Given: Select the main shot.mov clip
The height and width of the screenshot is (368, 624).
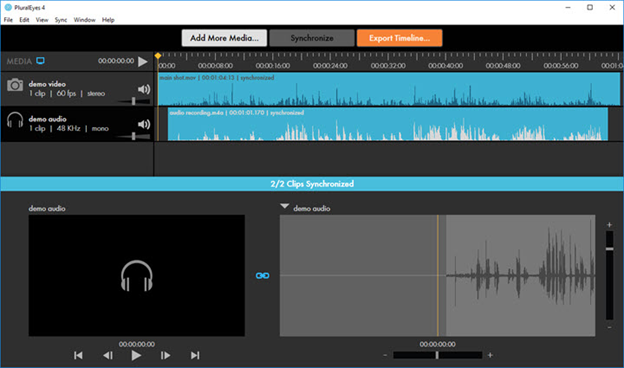Looking at the screenshot, I should (x=389, y=89).
